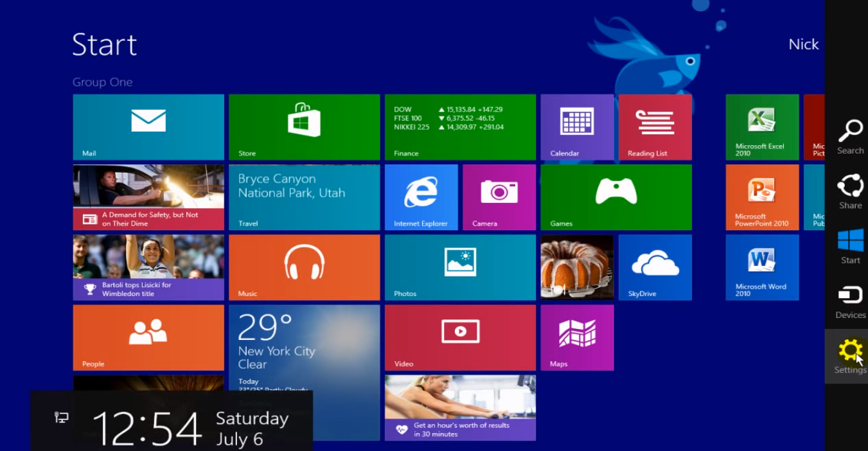The width and height of the screenshot is (868, 451).
Task: Launch Microsoft Word 2010
Action: point(762,267)
